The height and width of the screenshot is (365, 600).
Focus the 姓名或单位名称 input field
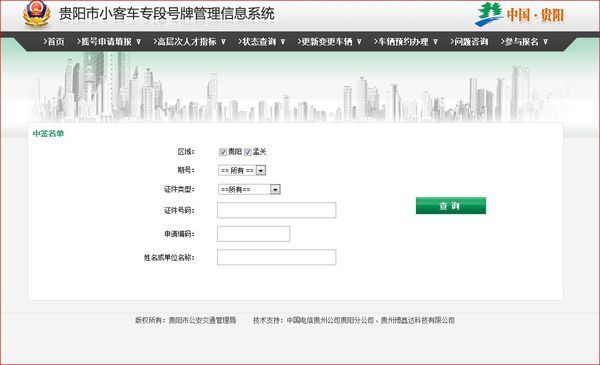pos(277,257)
